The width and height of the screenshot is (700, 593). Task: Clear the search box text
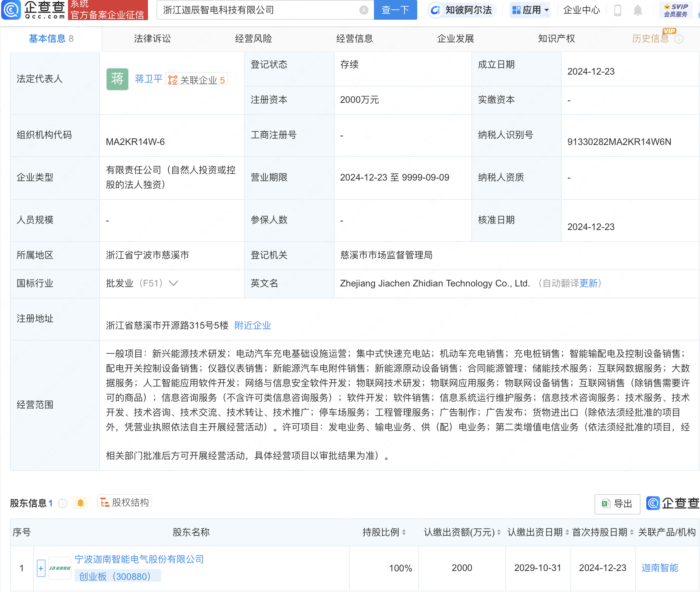tap(364, 10)
